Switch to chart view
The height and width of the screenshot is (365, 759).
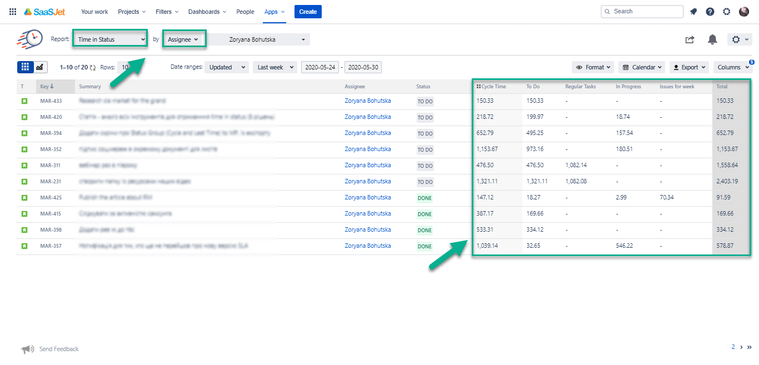pos(40,67)
